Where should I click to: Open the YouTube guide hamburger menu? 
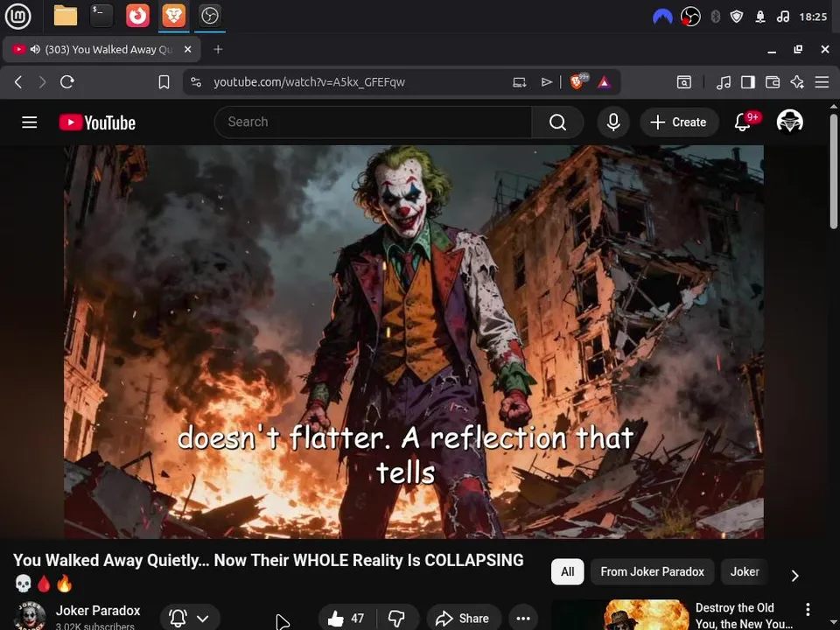[30, 122]
